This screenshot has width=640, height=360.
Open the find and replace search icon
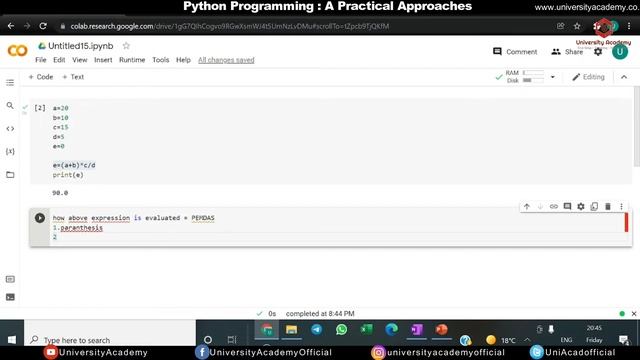tap(10, 106)
